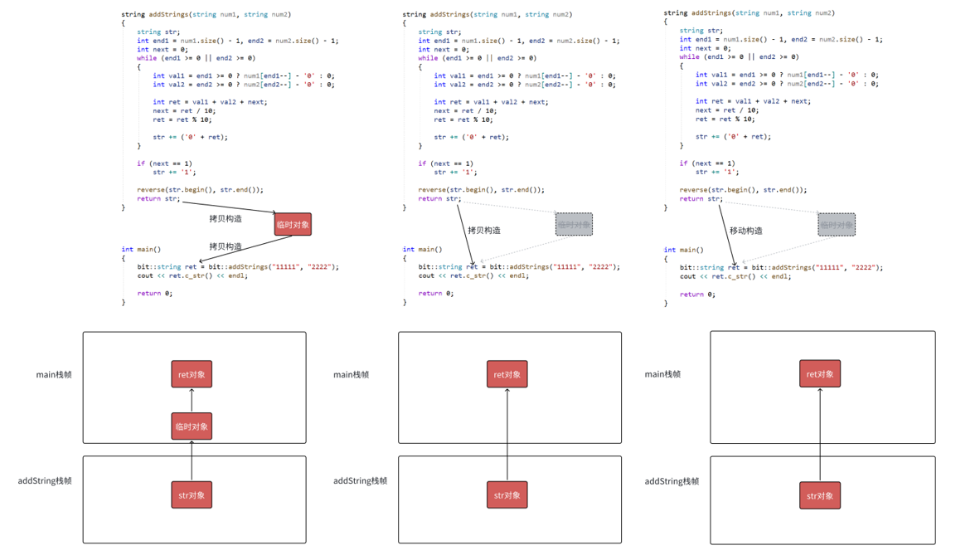Select red 临时对象 box beside left code block
This screenshot has width=980, height=560.
tap(293, 224)
